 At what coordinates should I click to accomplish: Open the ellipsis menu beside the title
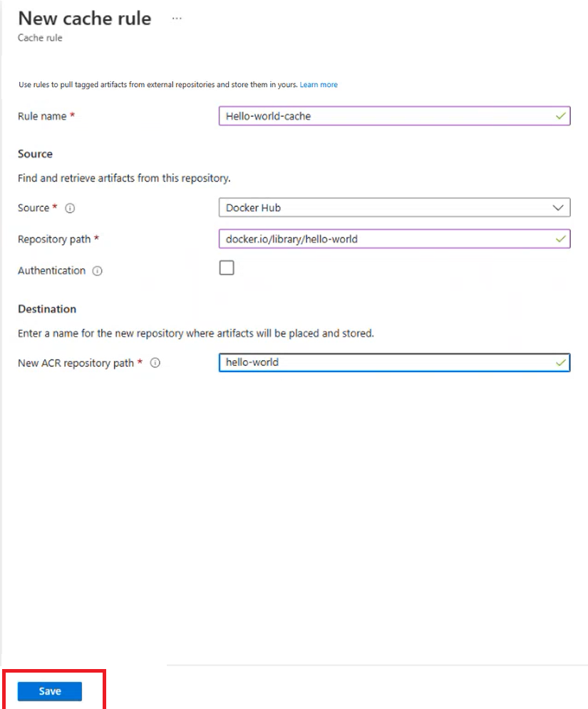coord(177,19)
